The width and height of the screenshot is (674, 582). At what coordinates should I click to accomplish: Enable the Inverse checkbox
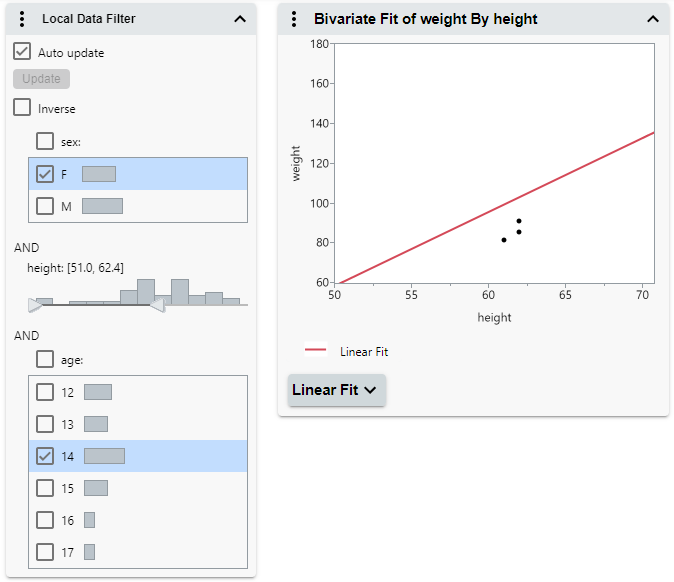pos(22,108)
